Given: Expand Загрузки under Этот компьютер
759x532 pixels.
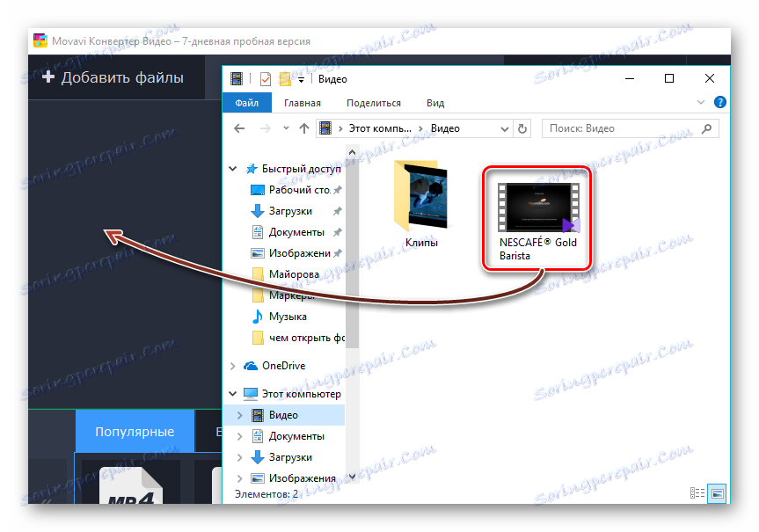Looking at the screenshot, I should (239, 457).
